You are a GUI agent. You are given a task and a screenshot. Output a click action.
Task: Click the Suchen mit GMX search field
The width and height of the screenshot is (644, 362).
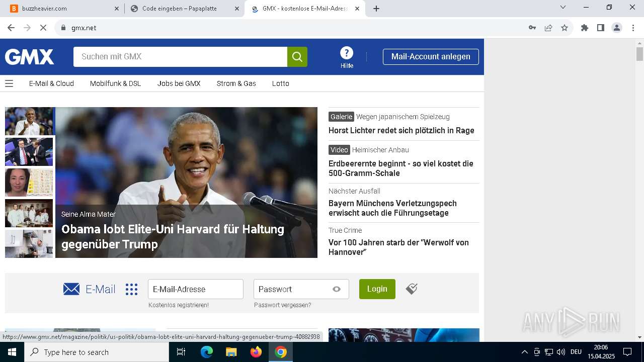(x=180, y=57)
